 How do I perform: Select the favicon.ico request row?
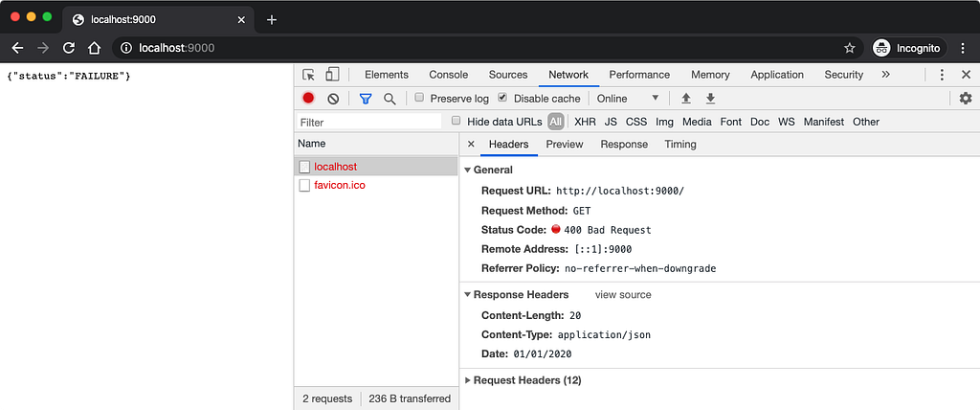[x=376, y=185]
